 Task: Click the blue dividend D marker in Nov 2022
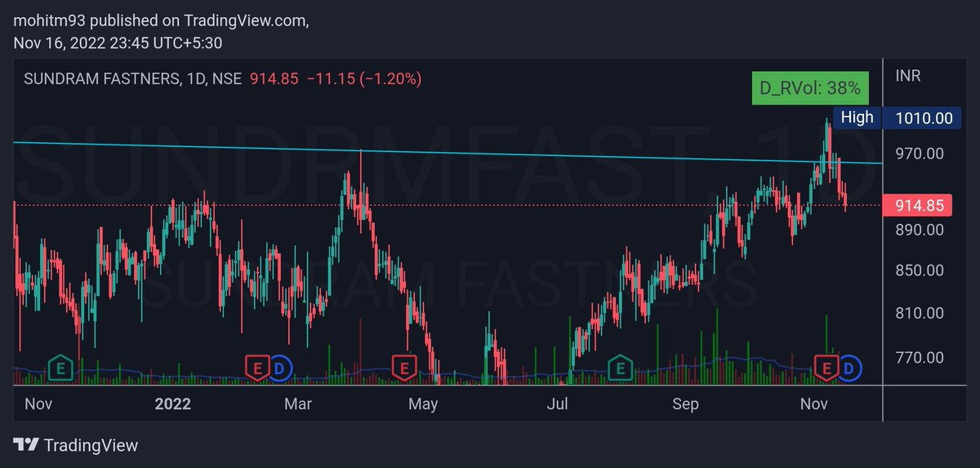point(850,368)
